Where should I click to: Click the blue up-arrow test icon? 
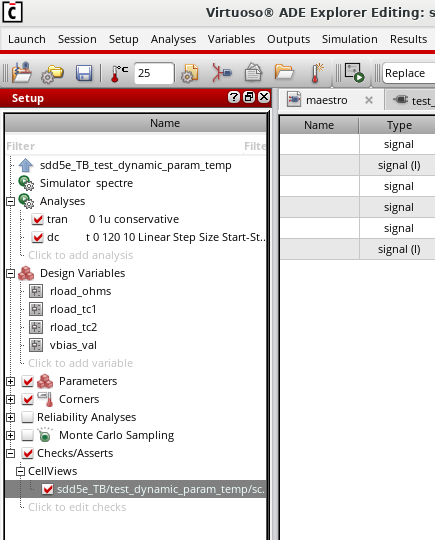point(26,165)
